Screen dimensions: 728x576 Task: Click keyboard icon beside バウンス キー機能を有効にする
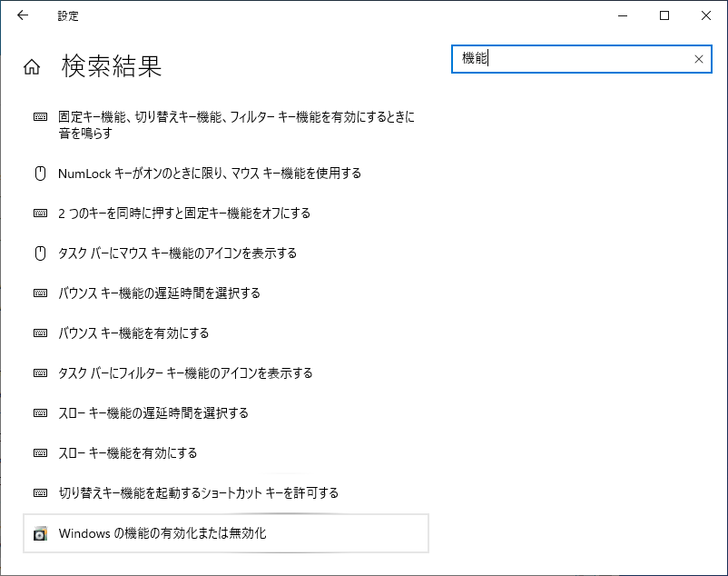click(40, 333)
